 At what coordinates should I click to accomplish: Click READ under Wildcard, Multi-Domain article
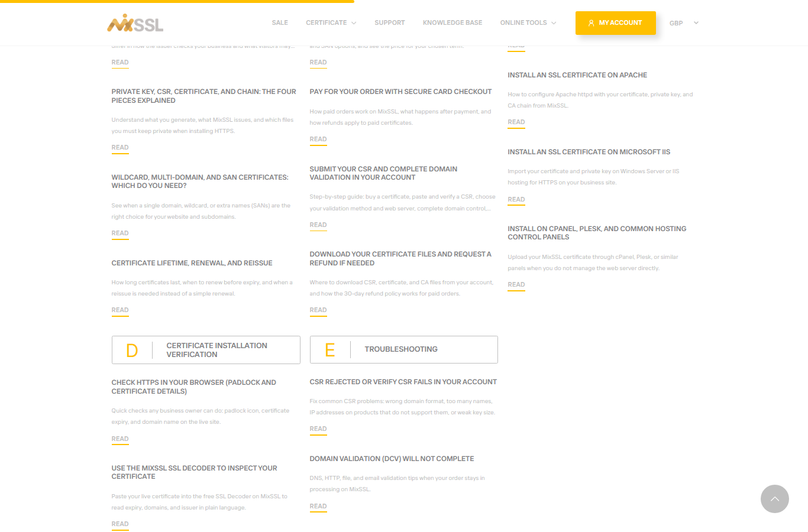click(120, 233)
